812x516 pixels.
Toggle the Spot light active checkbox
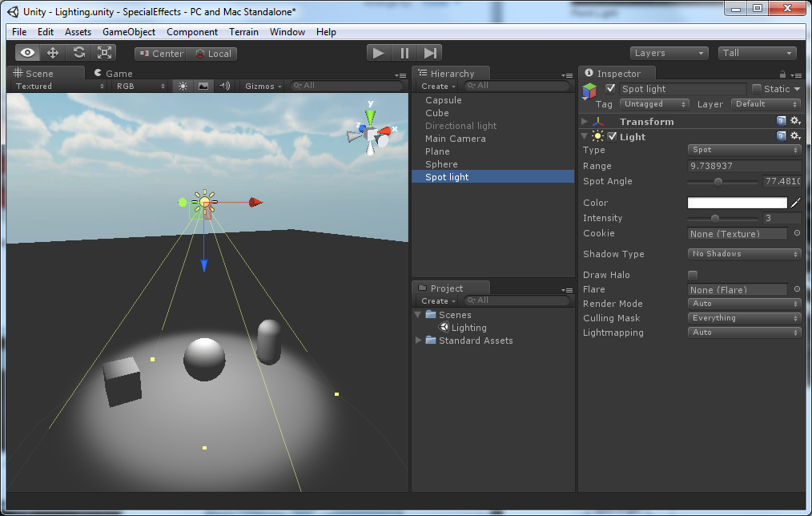tap(610, 89)
